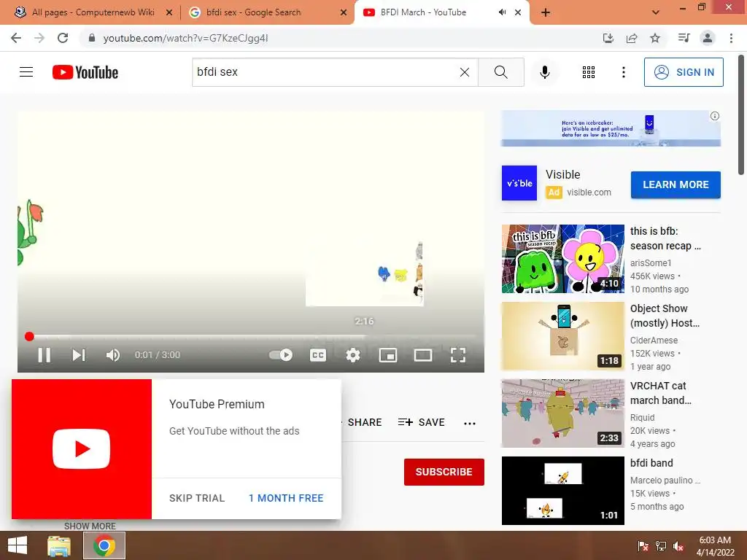The width and height of the screenshot is (747, 560).
Task: Click arisSome1 channel name
Action: pos(651,262)
